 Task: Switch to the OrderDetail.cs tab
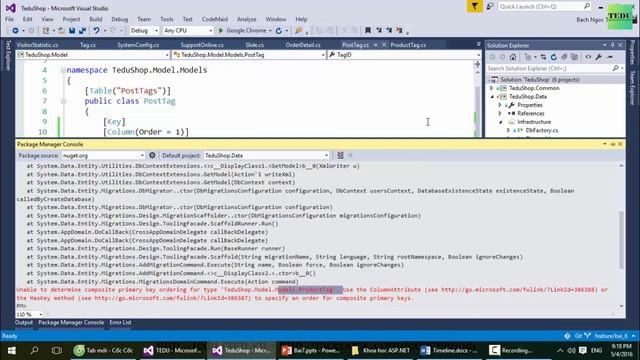point(303,45)
